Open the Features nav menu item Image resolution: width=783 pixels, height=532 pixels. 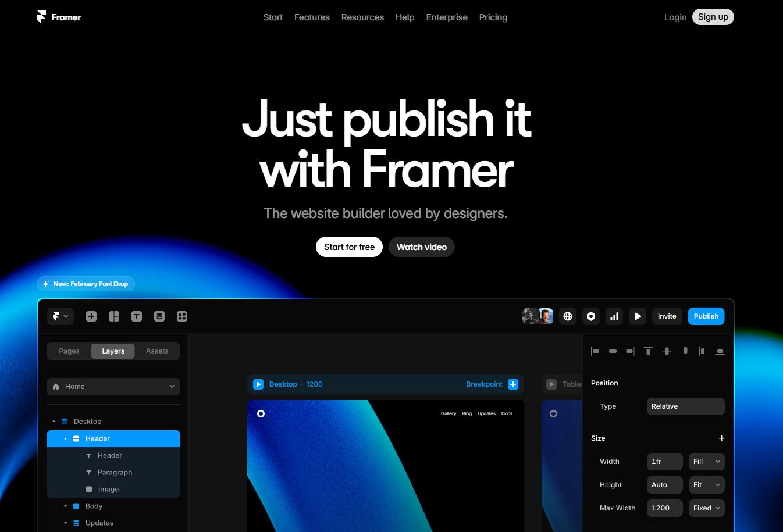tap(312, 17)
